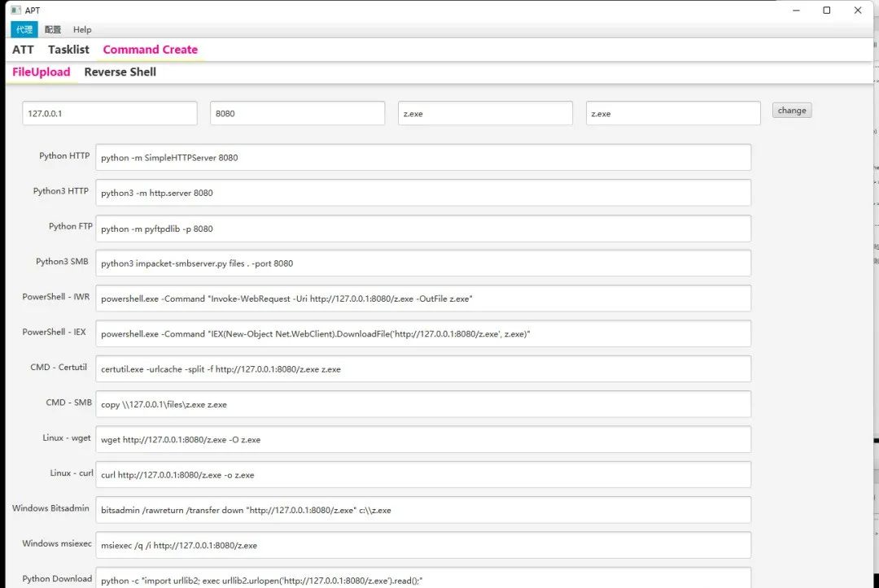Screen dimensions: 879x588
Task: Click the Python HTTP command field
Action: 423,157
